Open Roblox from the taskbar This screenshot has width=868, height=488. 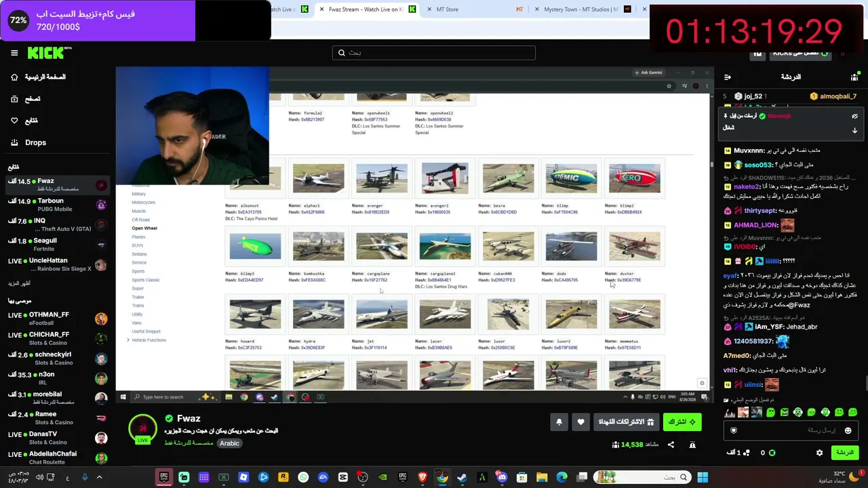pos(243,477)
